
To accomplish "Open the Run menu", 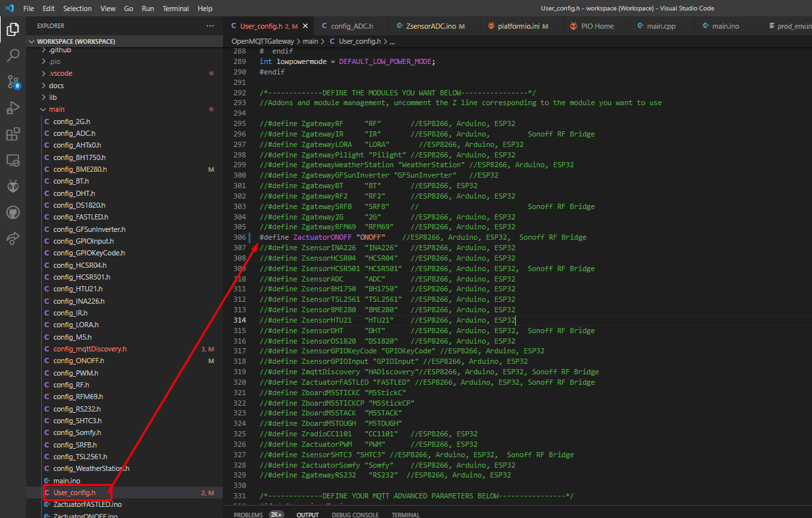I will [148, 8].
